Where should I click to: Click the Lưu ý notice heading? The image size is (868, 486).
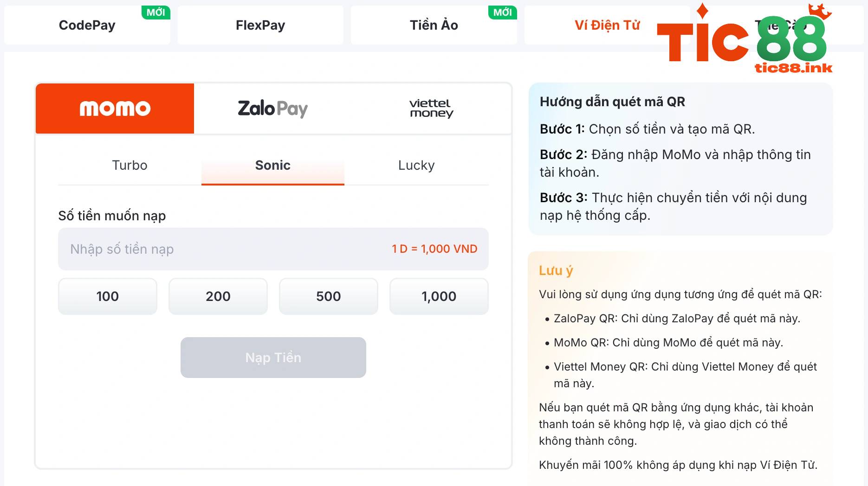coord(556,270)
